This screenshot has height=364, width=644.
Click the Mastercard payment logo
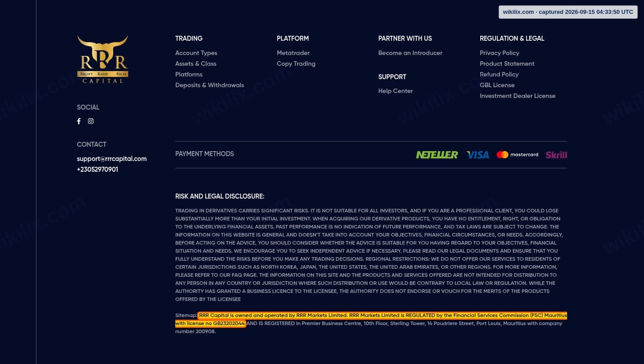517,155
